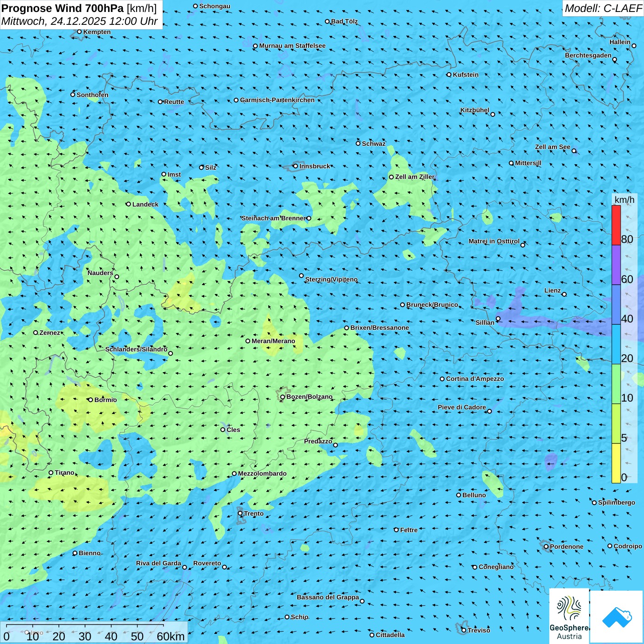Select the Bormio location marker
Image resolution: width=644 pixels, height=644 pixels.
[x=91, y=400]
